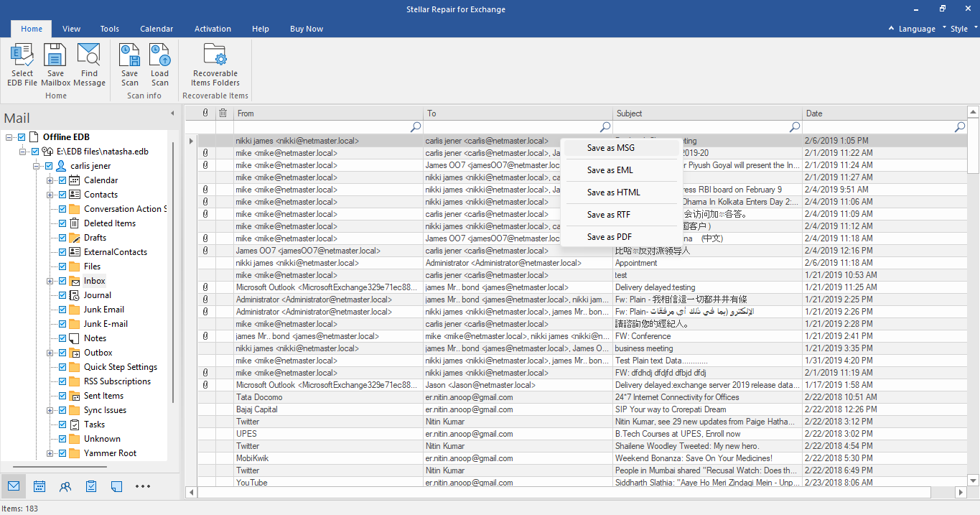Click the search icon in To filter

coord(605,126)
